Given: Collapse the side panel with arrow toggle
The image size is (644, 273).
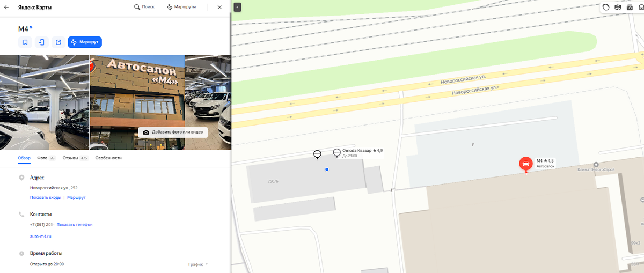Looking at the screenshot, I should coord(237,7).
